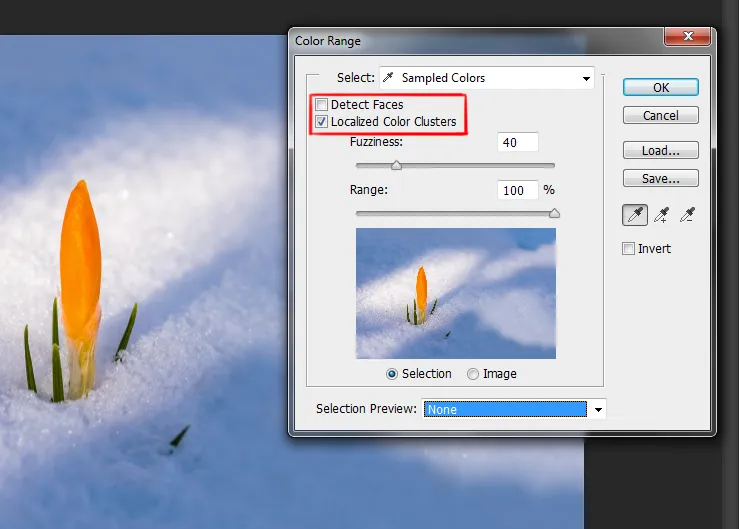Click the Color Range title bar
The width and height of the screenshot is (739, 529).
point(476,41)
